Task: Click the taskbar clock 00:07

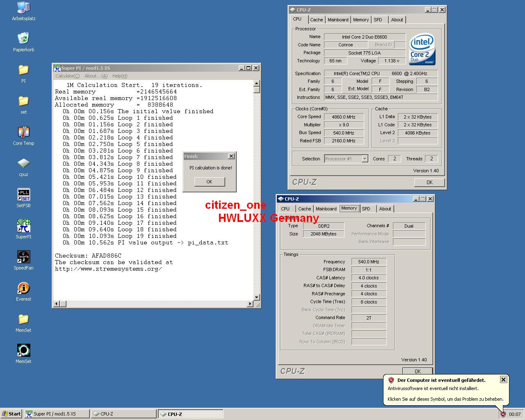Action: (x=515, y=414)
